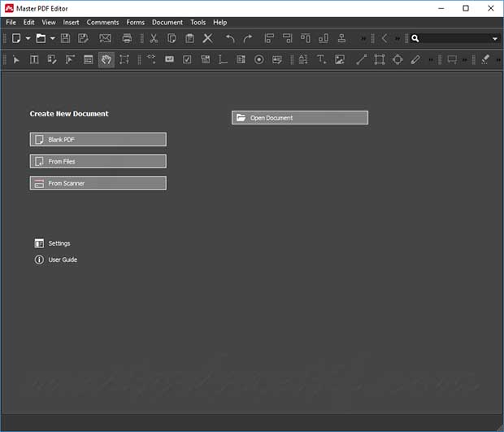Select the Select Text cursor tool
This screenshot has width=504, height=432.
[x=70, y=60]
